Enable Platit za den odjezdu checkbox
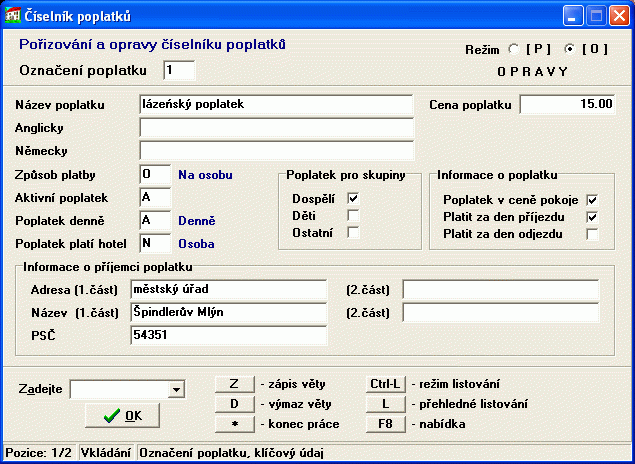This screenshot has width=635, height=464. [x=592, y=234]
